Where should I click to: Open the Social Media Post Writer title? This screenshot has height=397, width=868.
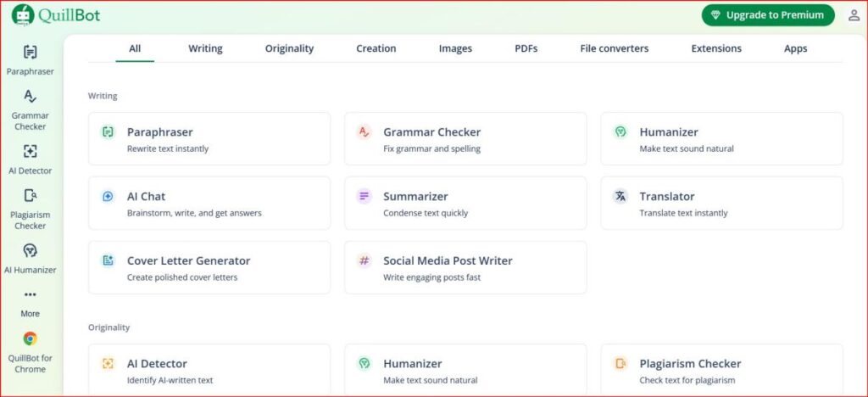click(x=448, y=260)
